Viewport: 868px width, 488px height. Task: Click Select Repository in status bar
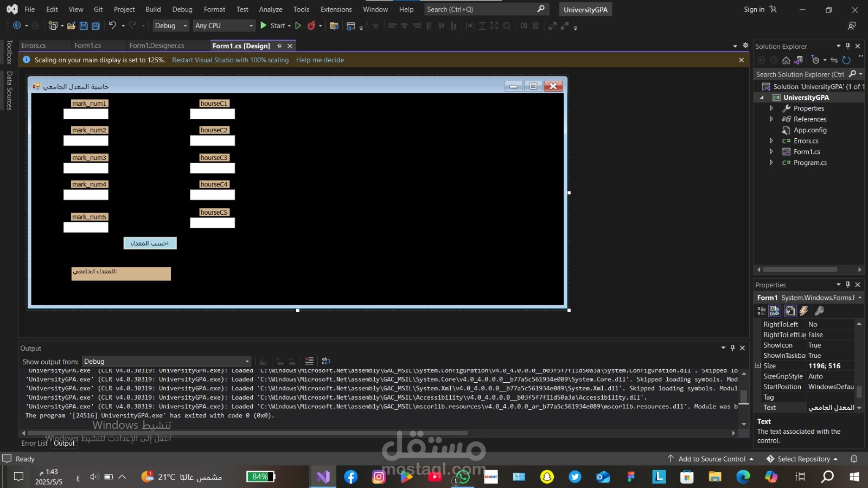(x=802, y=459)
